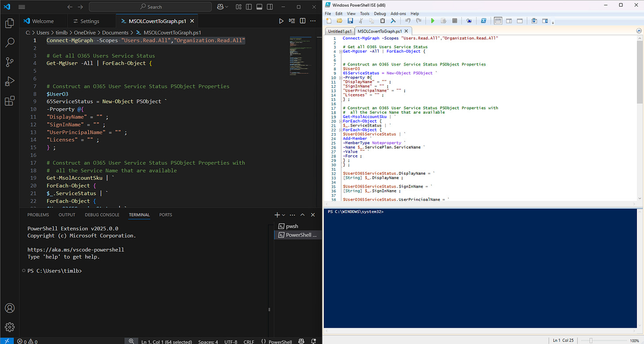This screenshot has height=344, width=644.
Task: Maximize the VS Code panel with chevron
Action: pos(303,215)
